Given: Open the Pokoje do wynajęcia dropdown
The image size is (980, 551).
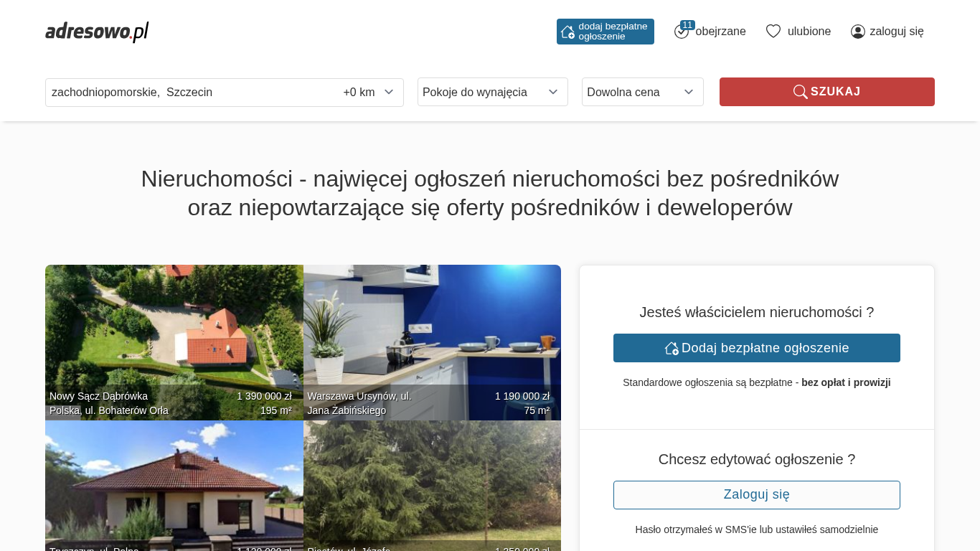Looking at the screenshot, I should tap(493, 92).
